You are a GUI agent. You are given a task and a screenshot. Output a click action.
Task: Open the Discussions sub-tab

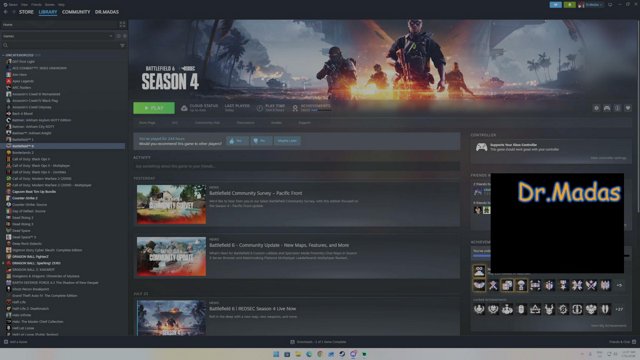pos(246,123)
